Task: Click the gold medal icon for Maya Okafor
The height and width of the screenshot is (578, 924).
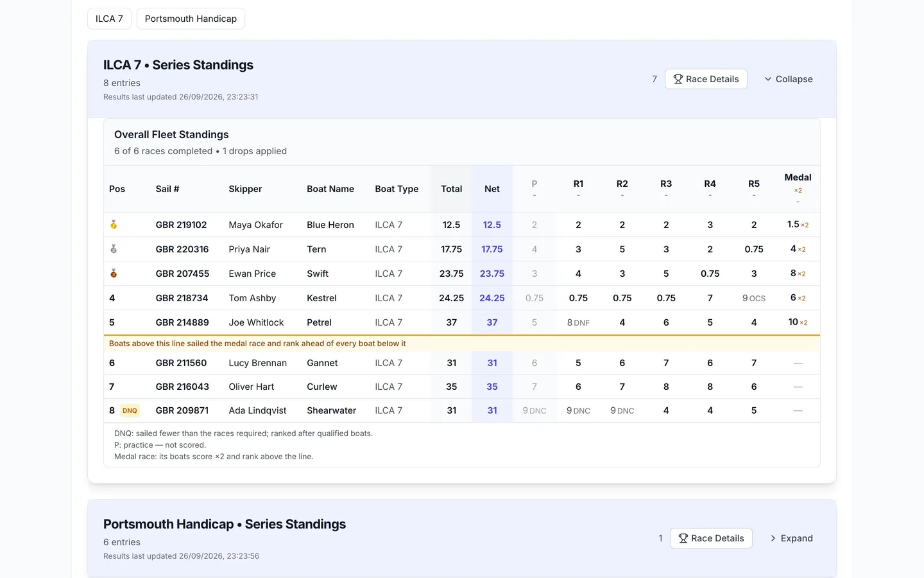Action: point(114,225)
